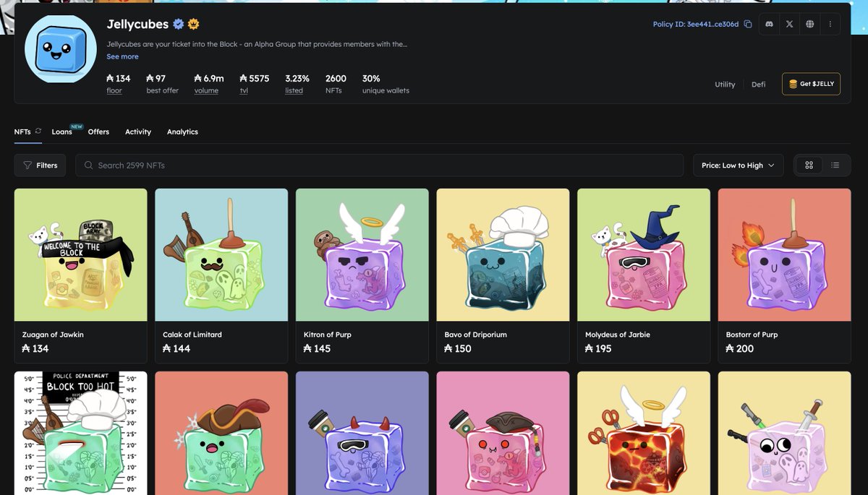Open the pale cube with sword NFT
Screen dimensions: 868x495
[784, 433]
